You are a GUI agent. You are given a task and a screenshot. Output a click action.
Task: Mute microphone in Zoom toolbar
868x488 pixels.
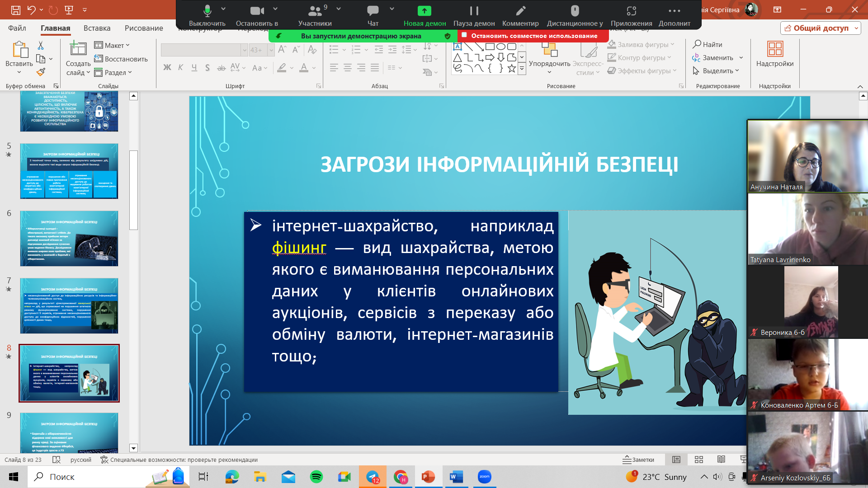click(x=207, y=15)
